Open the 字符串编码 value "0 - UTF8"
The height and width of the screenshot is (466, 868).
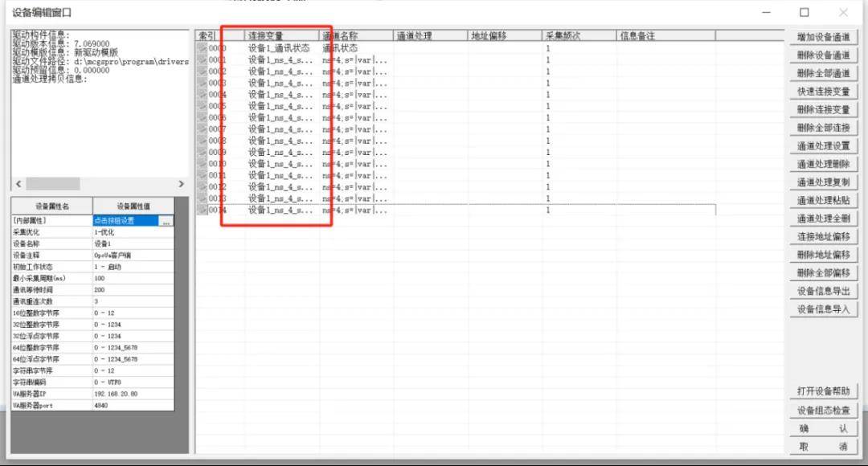point(133,382)
